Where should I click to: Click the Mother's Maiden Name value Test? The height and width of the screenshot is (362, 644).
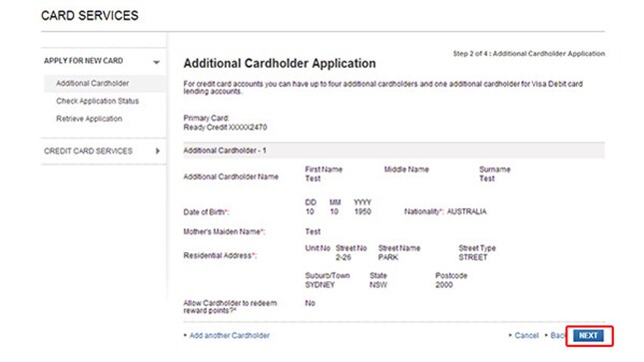point(313,232)
